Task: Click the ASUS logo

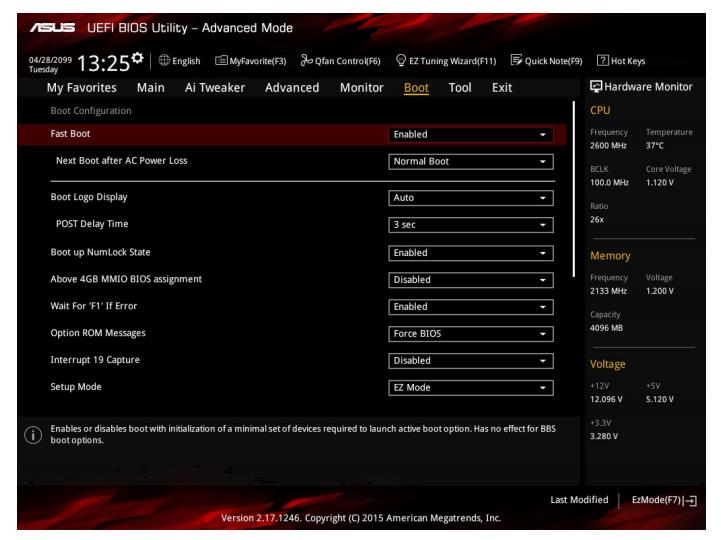Action: 52,28
